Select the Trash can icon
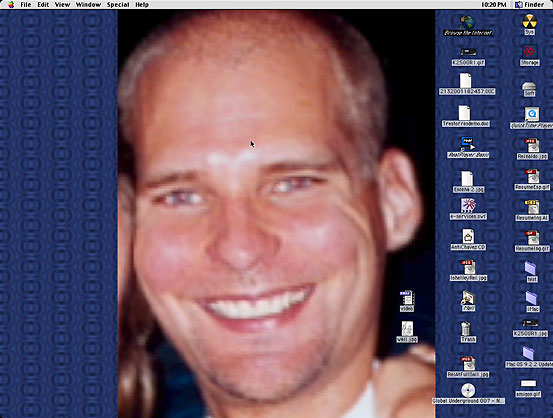This screenshot has height=418, width=553. click(x=466, y=329)
